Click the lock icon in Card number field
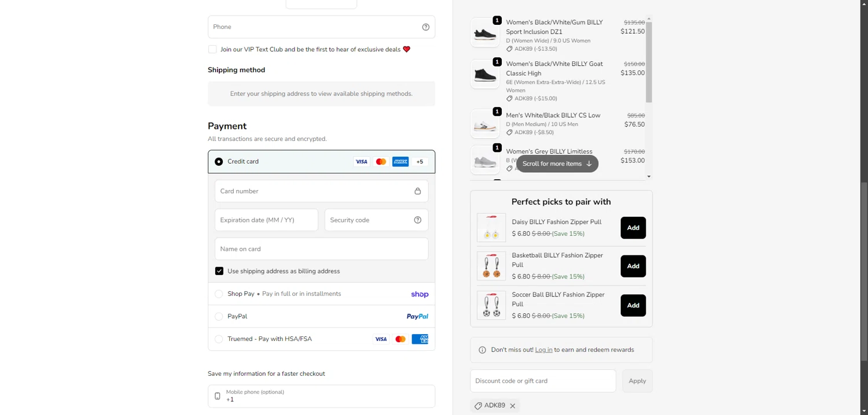The image size is (868, 415). tap(418, 191)
